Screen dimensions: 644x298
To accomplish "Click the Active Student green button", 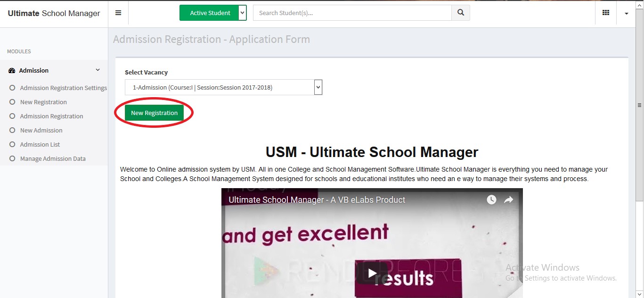I will coord(210,13).
